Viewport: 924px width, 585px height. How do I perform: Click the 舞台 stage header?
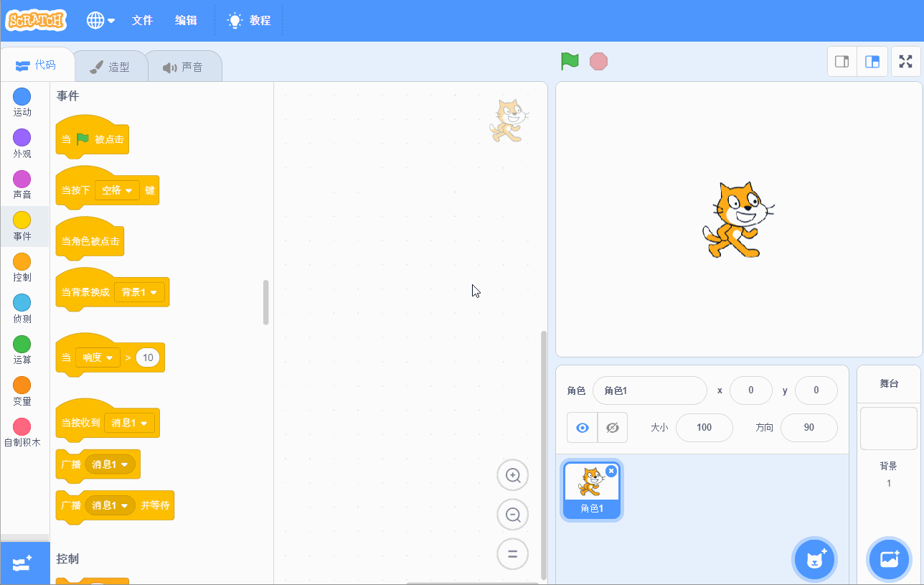pos(889,384)
